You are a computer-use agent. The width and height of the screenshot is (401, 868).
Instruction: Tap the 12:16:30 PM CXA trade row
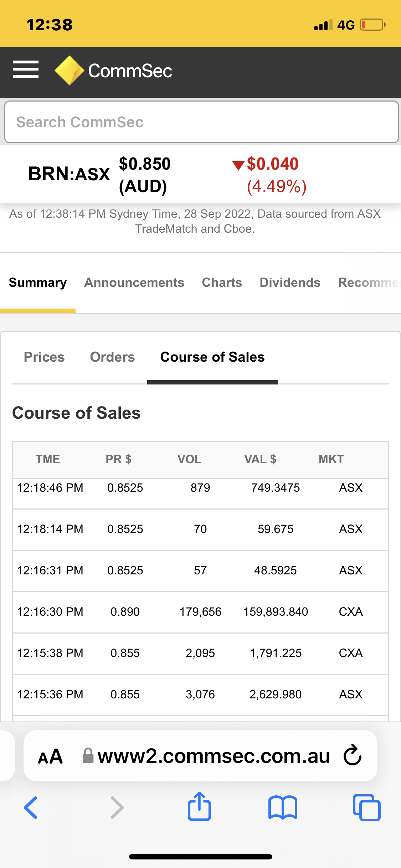pyautogui.click(x=200, y=612)
